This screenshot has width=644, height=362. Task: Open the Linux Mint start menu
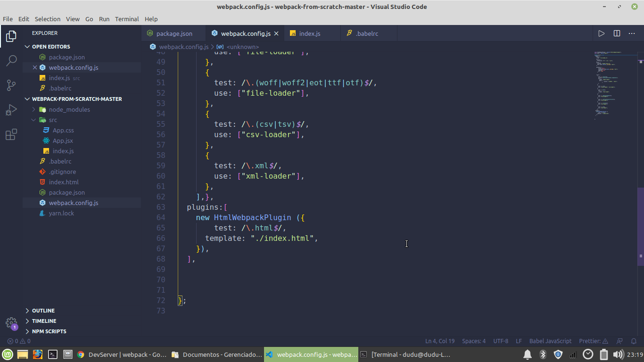pyautogui.click(x=7, y=354)
